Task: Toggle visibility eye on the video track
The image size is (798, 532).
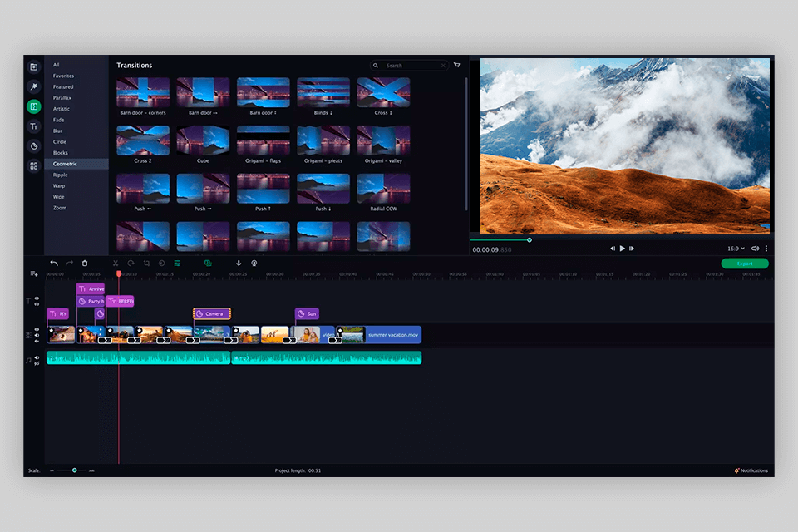Action: (37, 330)
